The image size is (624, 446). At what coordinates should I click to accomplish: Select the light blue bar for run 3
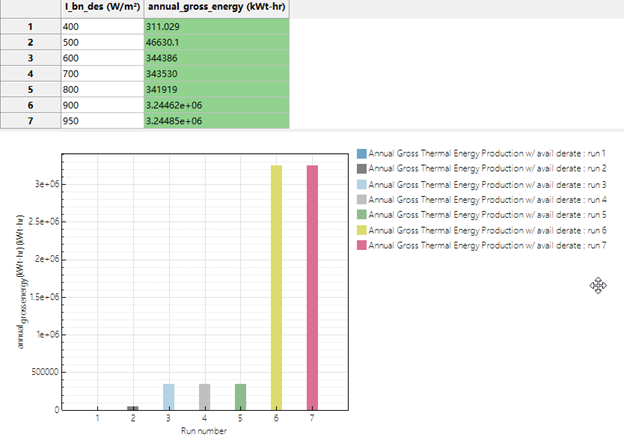point(169,396)
